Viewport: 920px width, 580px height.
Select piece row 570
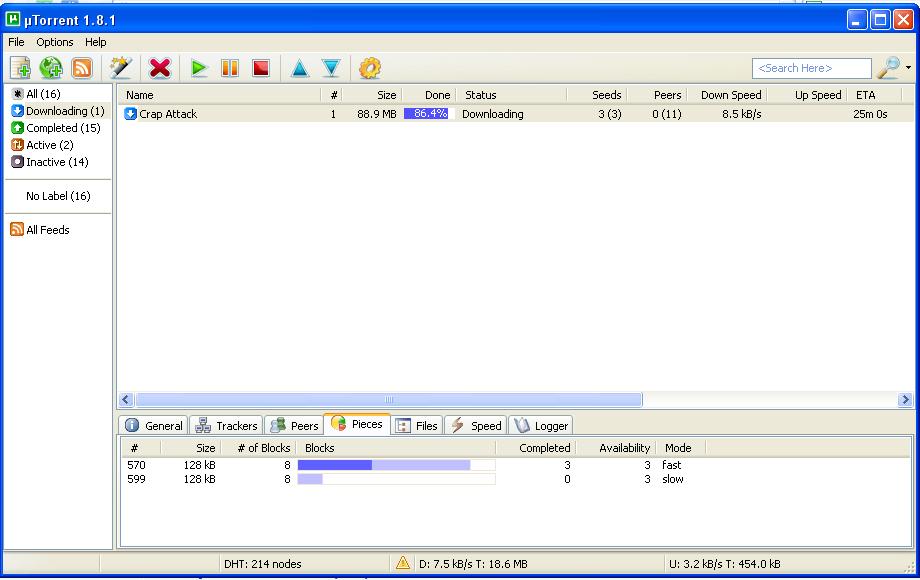coord(515,465)
